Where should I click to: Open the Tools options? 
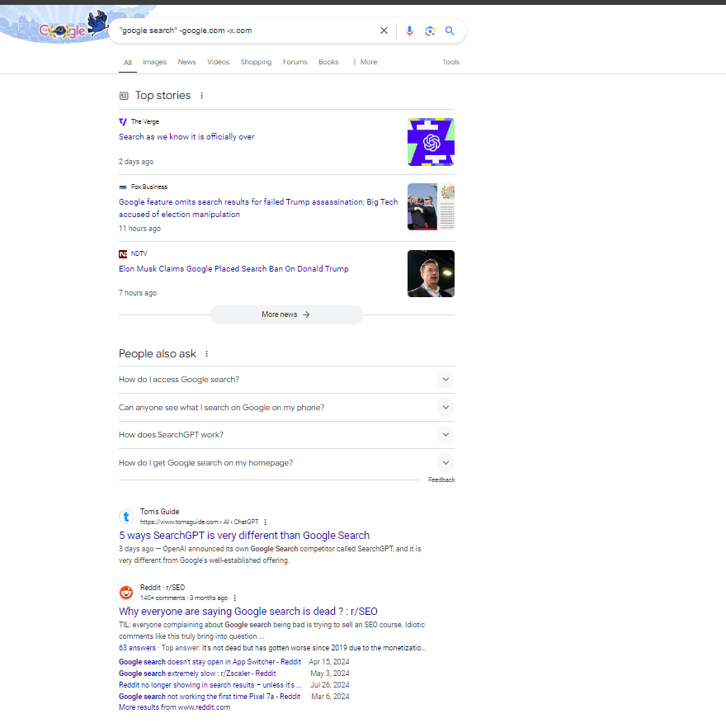tap(450, 62)
